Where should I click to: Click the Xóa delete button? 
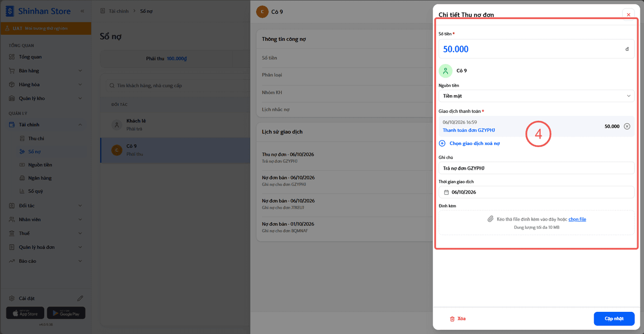click(457, 319)
